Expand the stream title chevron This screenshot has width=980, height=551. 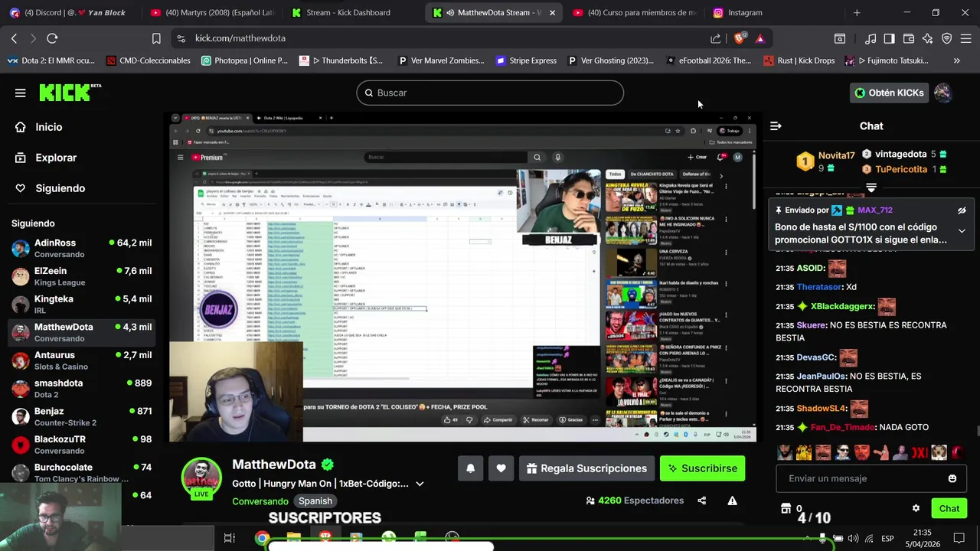pos(420,484)
